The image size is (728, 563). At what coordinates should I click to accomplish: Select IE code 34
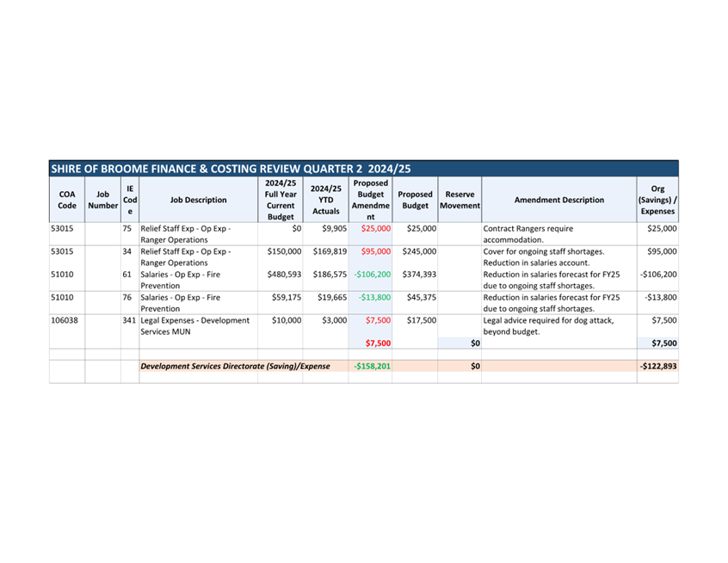point(127,251)
